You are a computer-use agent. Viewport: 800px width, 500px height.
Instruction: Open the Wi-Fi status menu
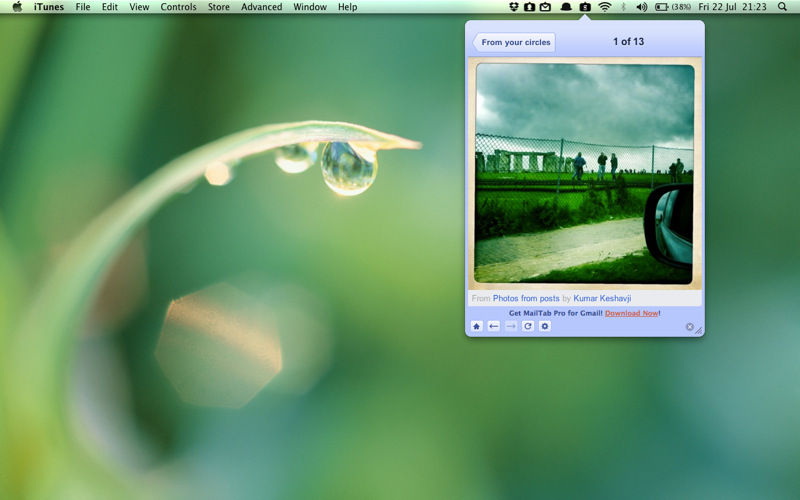click(x=605, y=7)
